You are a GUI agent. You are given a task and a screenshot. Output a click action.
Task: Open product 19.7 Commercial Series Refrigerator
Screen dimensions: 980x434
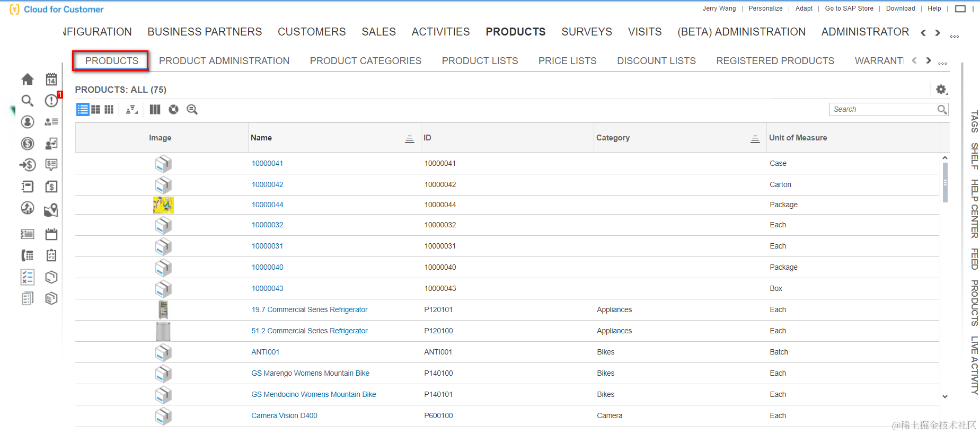[310, 309]
